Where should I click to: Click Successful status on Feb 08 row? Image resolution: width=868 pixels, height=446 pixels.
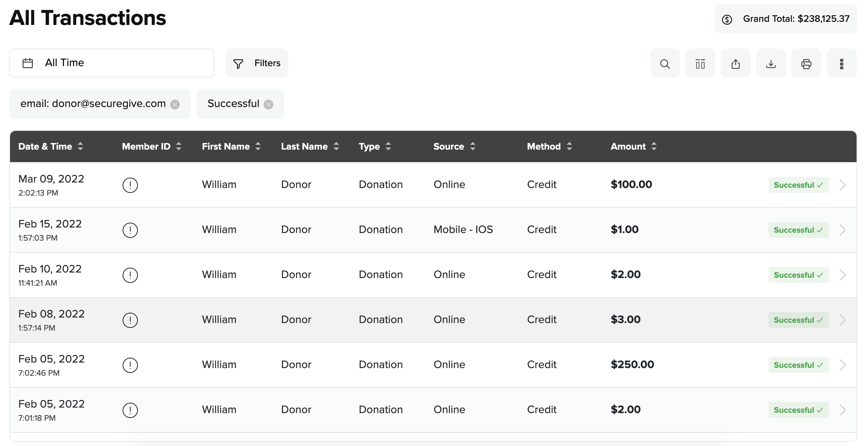coord(798,320)
